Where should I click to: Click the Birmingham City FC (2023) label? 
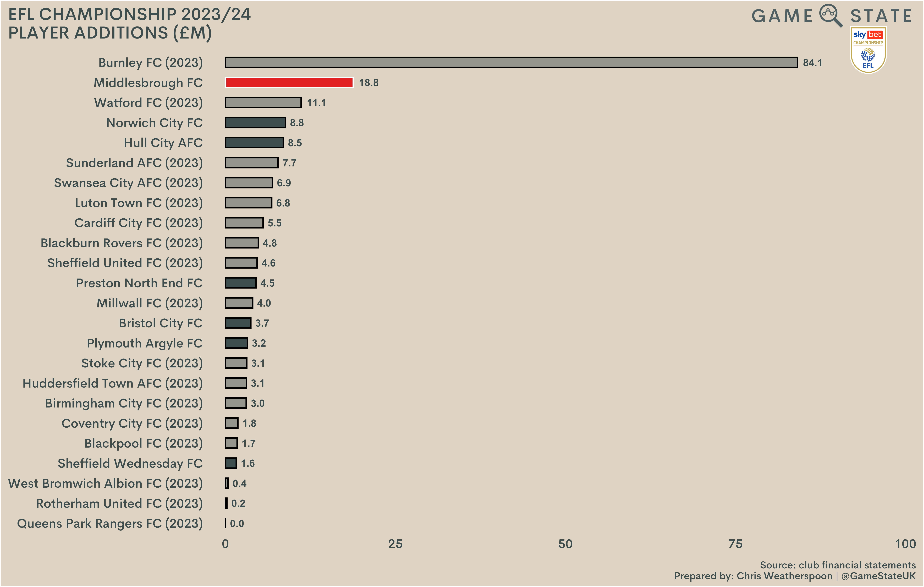[124, 404]
